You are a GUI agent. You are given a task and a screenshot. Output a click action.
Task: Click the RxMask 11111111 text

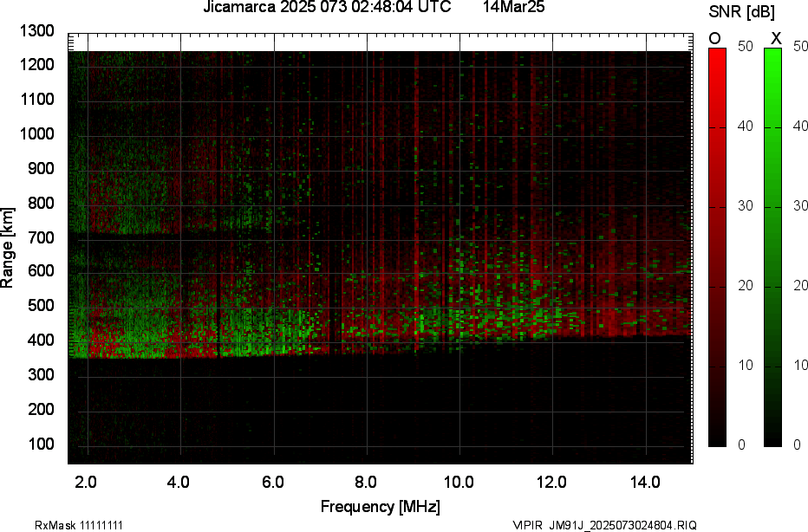65,525
